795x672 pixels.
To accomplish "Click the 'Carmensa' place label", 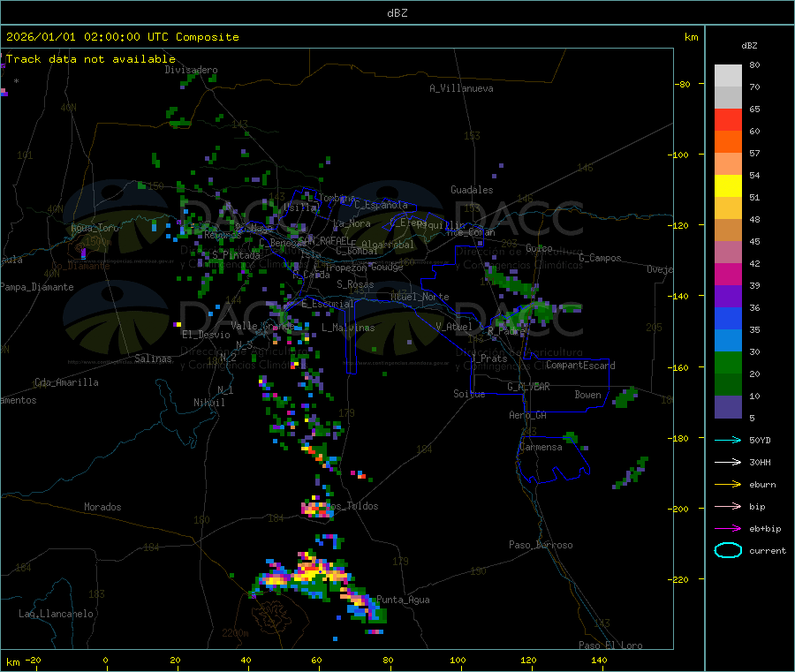I will 541,448.
